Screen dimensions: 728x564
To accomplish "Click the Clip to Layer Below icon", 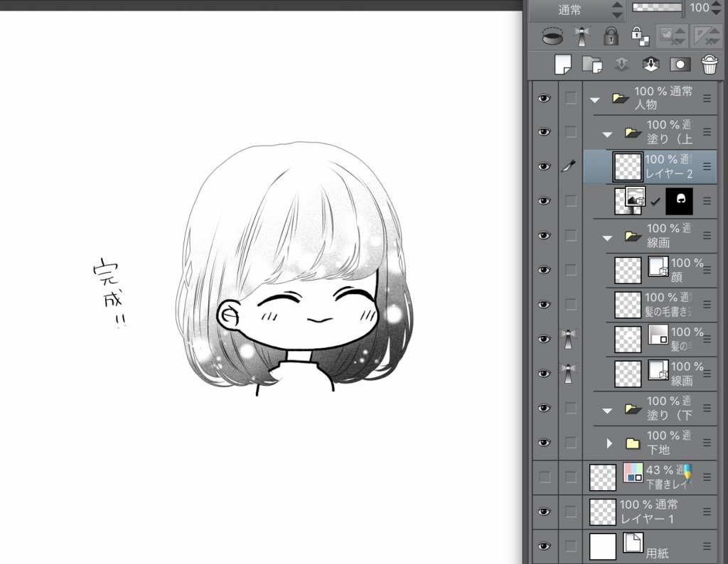I will coord(552,36).
